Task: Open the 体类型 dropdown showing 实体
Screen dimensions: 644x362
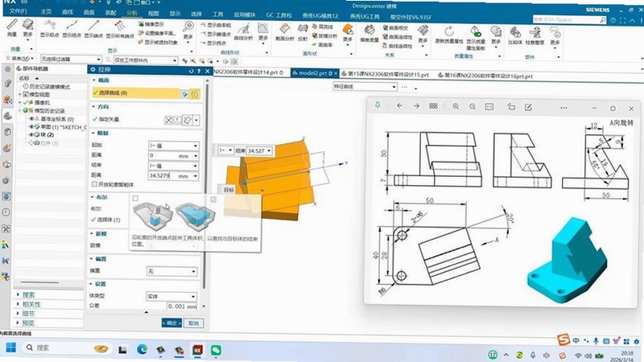Action: point(171,296)
